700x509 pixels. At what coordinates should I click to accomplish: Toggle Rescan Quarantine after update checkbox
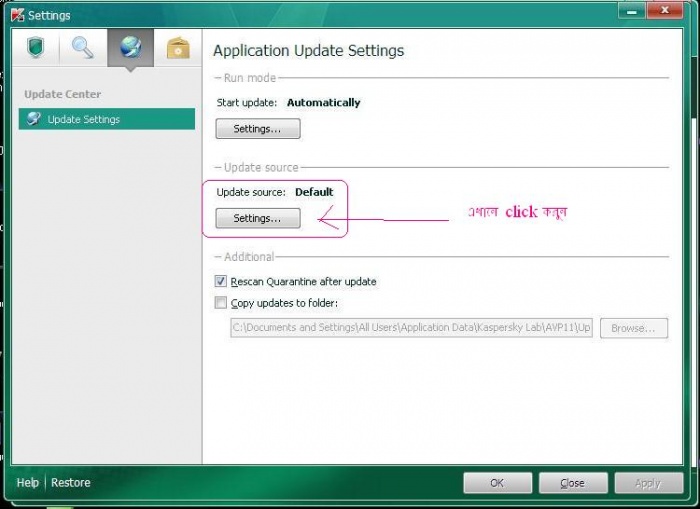tap(221, 281)
